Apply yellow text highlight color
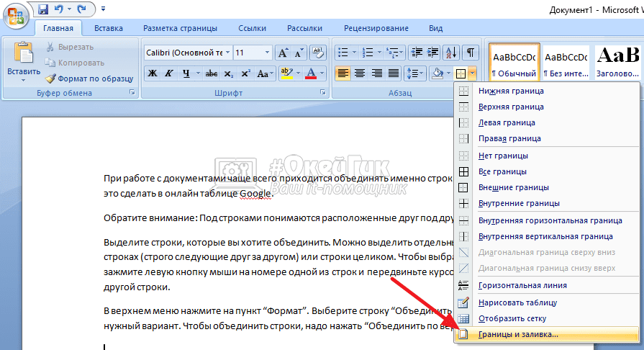 coord(286,73)
